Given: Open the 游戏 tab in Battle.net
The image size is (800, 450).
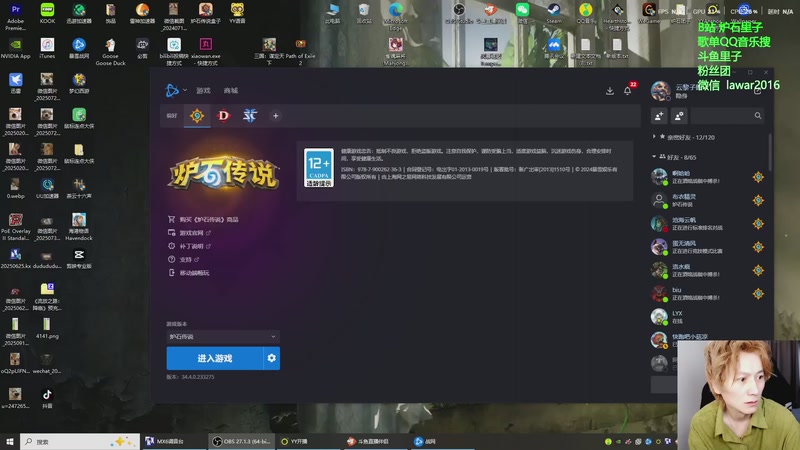Looking at the screenshot, I should 203,90.
